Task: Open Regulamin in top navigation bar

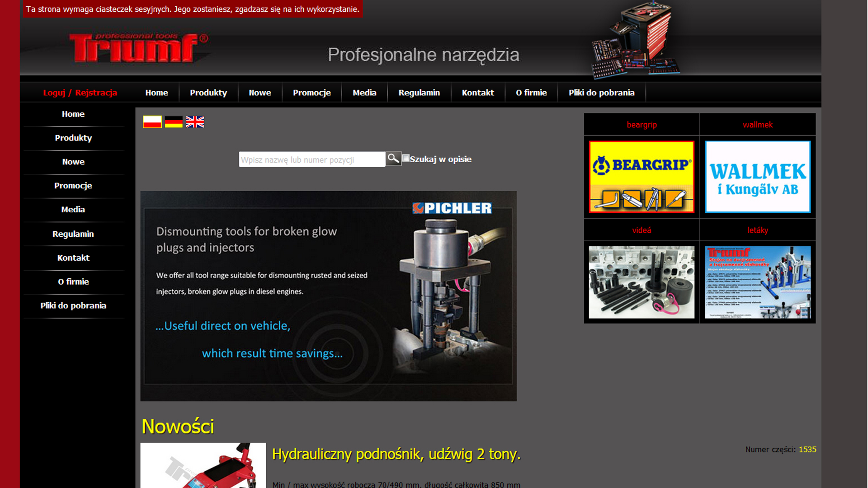Action: (x=419, y=93)
